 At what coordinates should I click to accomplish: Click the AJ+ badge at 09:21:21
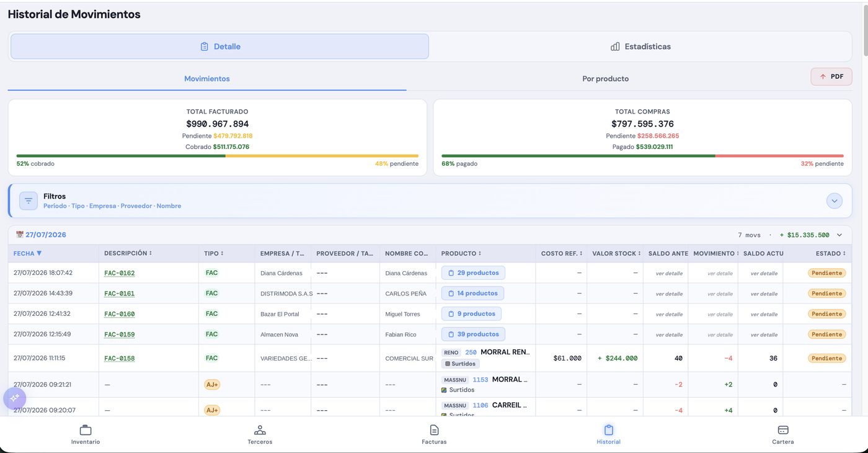tap(212, 385)
